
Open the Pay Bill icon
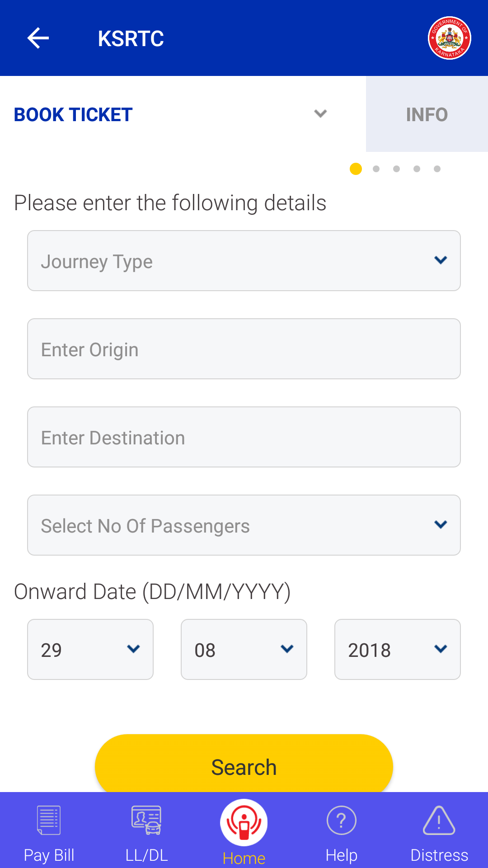(49, 820)
